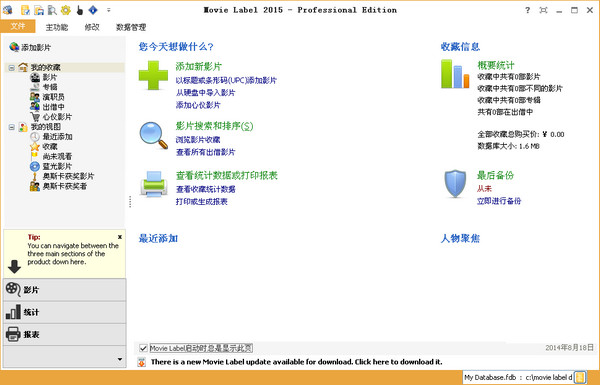Viewport: 600px width, 385px height.
Task: Click the printer reports icon
Action: tap(153, 184)
